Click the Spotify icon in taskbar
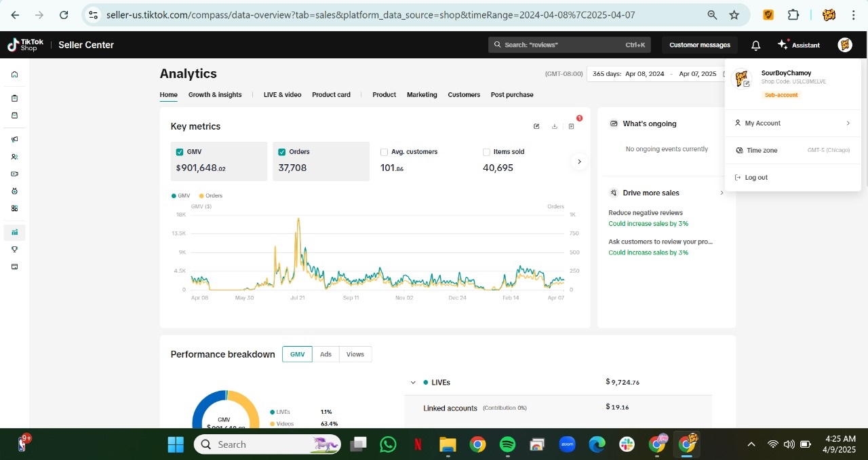The width and height of the screenshot is (868, 460). click(507, 444)
